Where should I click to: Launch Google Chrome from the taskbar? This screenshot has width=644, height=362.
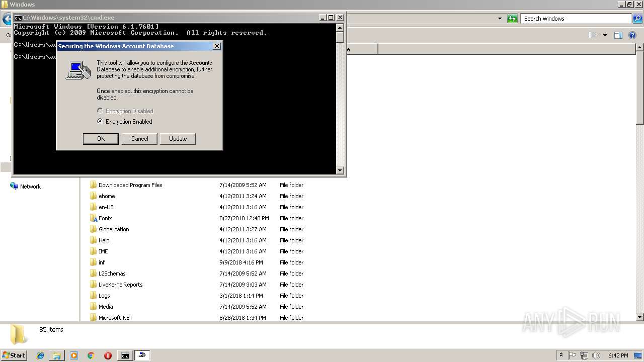[x=91, y=355]
